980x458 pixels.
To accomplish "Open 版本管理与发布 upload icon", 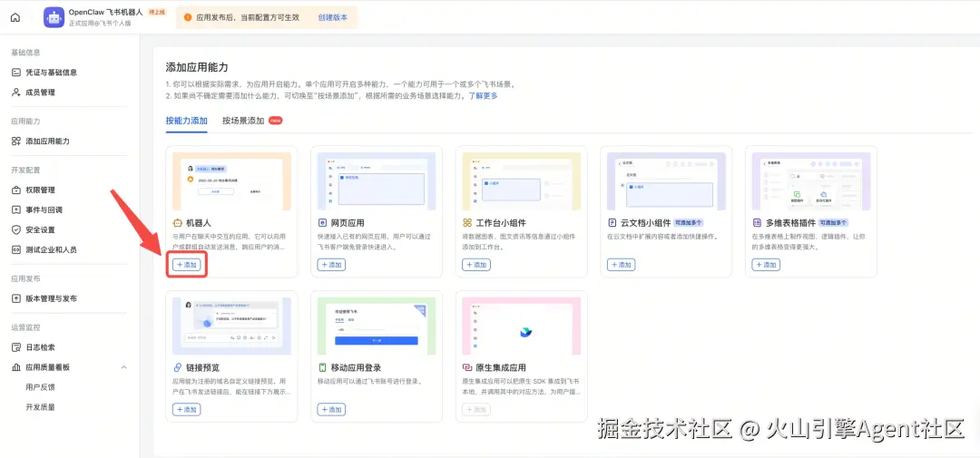I will (16, 298).
